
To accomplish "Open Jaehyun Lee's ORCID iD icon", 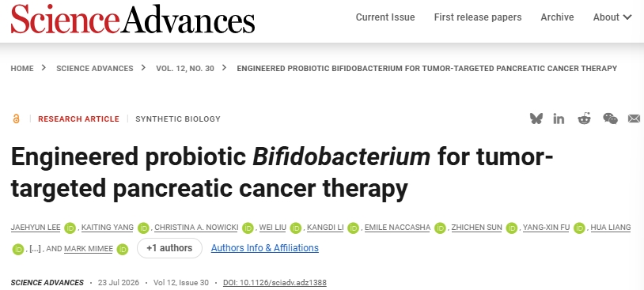I will coord(70,228).
